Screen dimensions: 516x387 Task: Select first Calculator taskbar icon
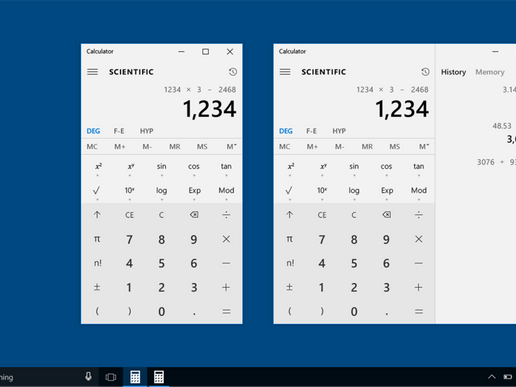135,377
